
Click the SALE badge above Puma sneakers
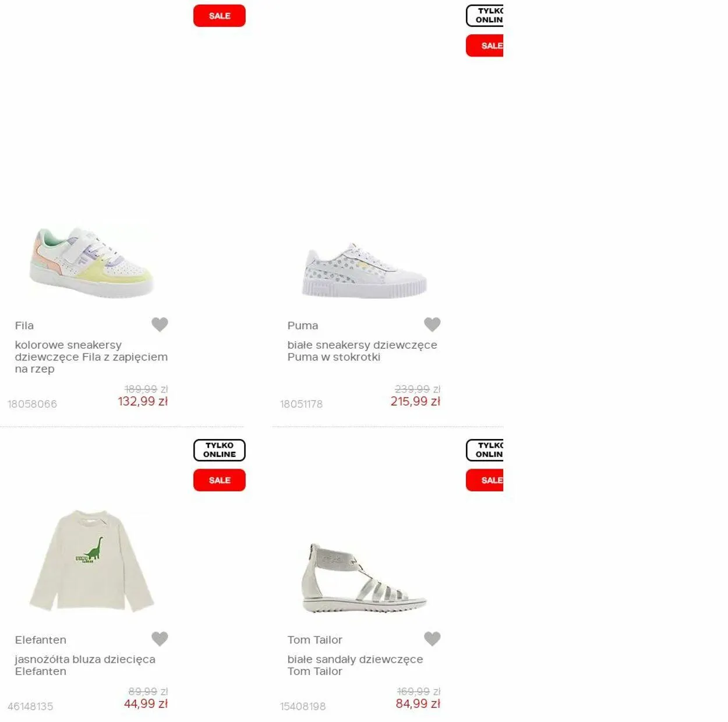485,45
